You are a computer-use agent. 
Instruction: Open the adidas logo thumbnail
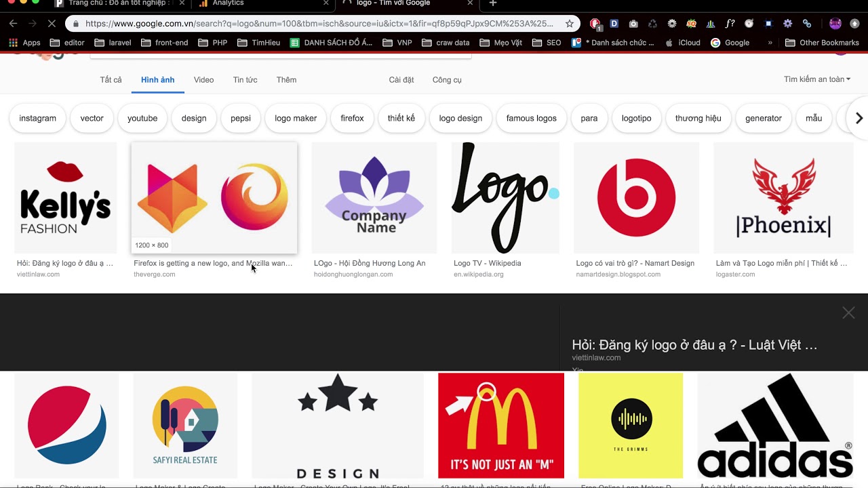775,426
